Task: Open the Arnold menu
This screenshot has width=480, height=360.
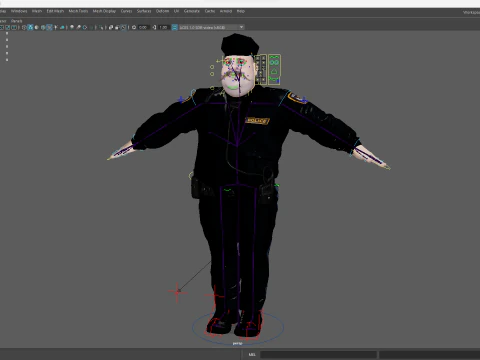Action: coord(226,11)
